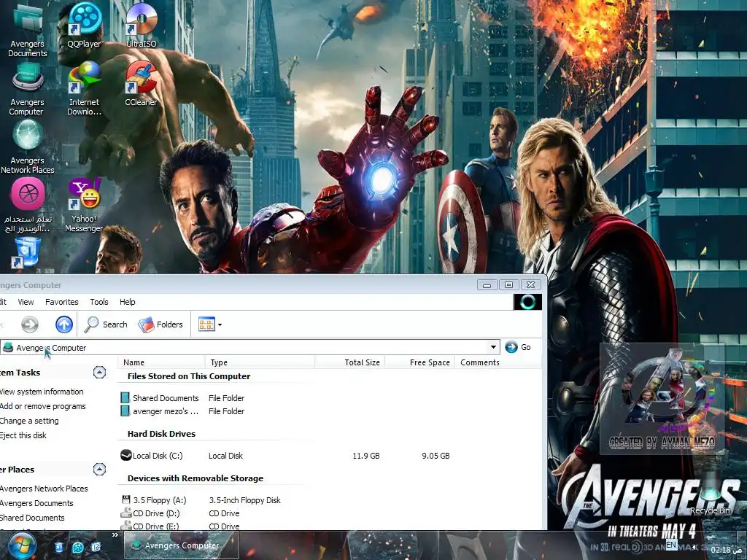The width and height of the screenshot is (747, 560).
Task: Click the throbber logo in the menu bar
Action: click(527, 302)
